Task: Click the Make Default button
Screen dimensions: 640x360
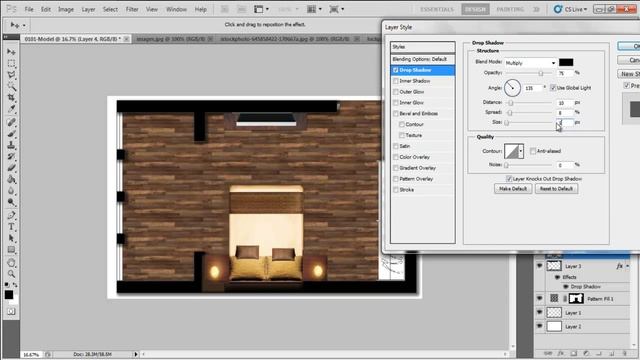Action: pyautogui.click(x=513, y=189)
